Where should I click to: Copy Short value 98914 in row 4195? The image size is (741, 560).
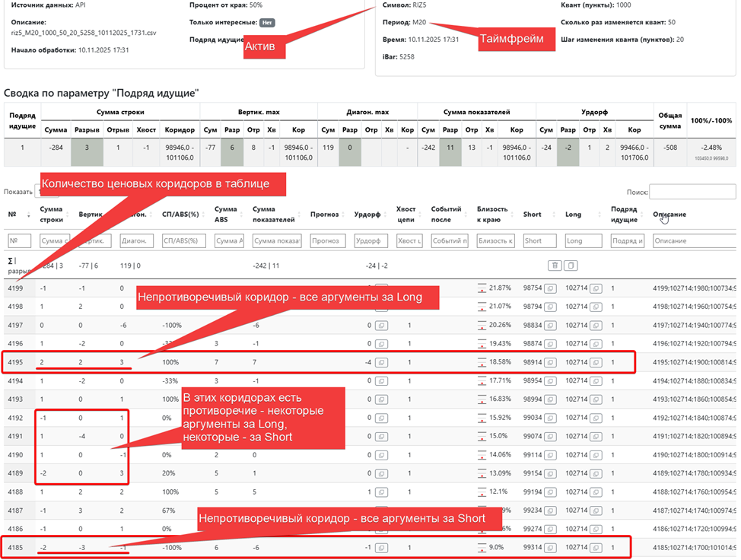(x=551, y=361)
